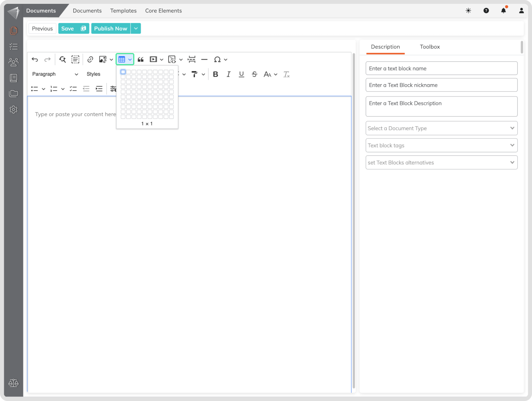Select the 1 × 1 table grid cell
Image resolution: width=532 pixels, height=401 pixels.
point(123,72)
